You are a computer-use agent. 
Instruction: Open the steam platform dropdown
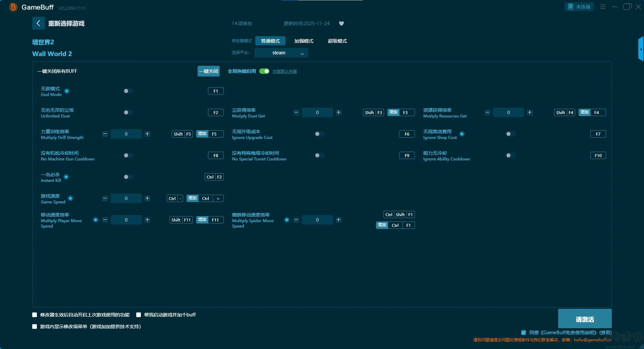[281, 53]
